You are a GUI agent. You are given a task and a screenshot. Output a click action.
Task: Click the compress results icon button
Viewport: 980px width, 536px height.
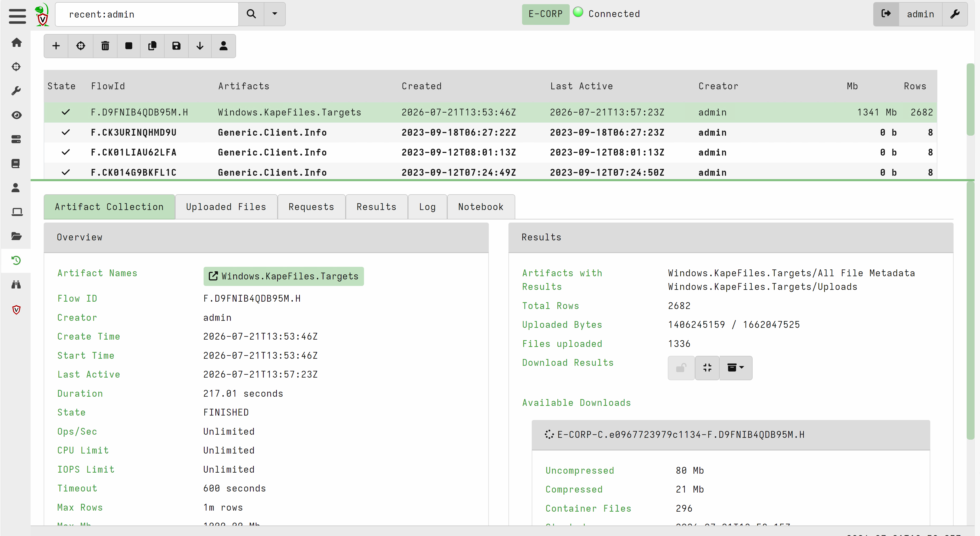pos(707,368)
